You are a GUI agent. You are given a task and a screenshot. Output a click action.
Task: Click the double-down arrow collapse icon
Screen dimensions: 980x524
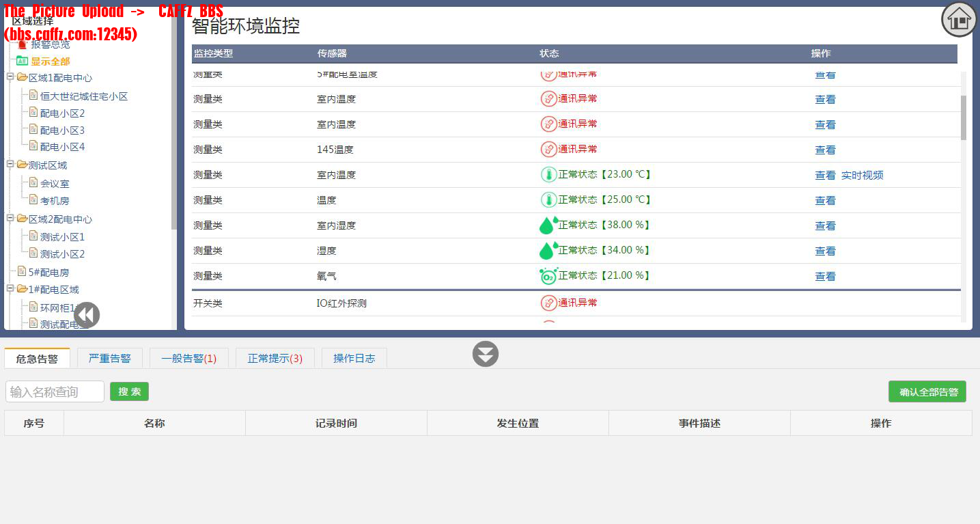click(486, 354)
